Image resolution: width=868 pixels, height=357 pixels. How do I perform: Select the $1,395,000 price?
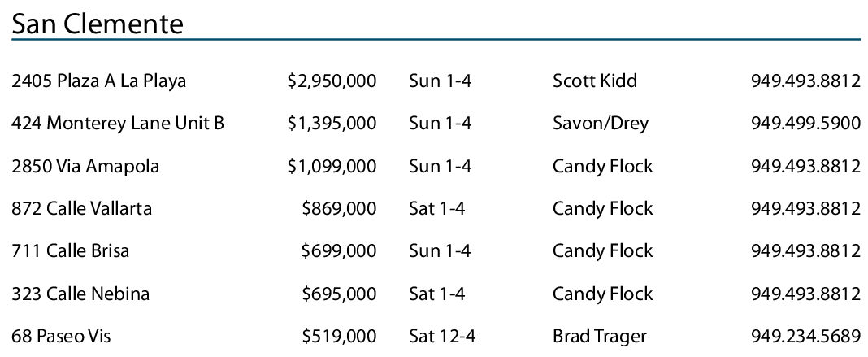coord(332,124)
